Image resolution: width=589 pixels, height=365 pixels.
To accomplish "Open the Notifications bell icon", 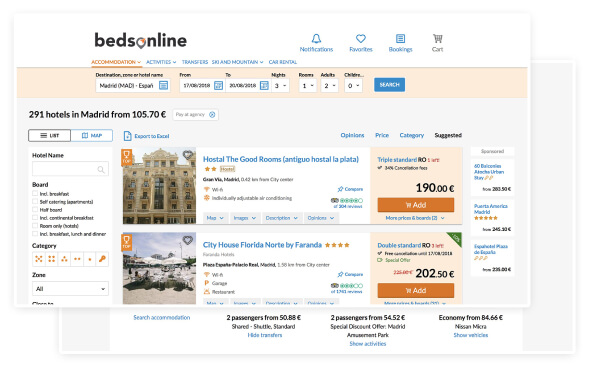I will tap(316, 39).
